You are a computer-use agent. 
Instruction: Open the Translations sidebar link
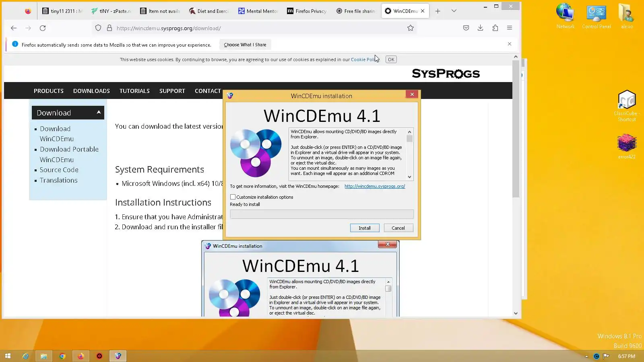click(x=59, y=180)
